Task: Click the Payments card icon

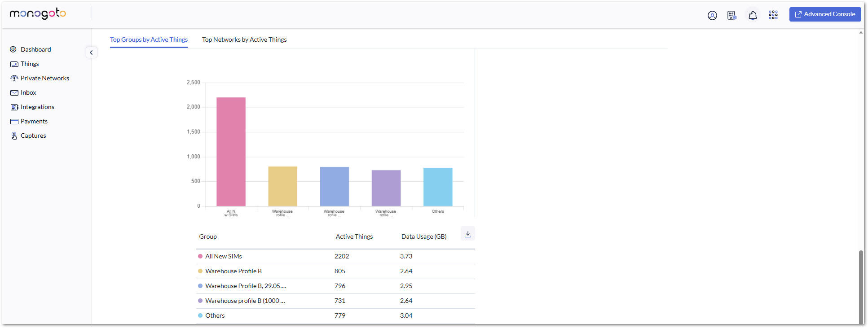Action: pyautogui.click(x=14, y=122)
